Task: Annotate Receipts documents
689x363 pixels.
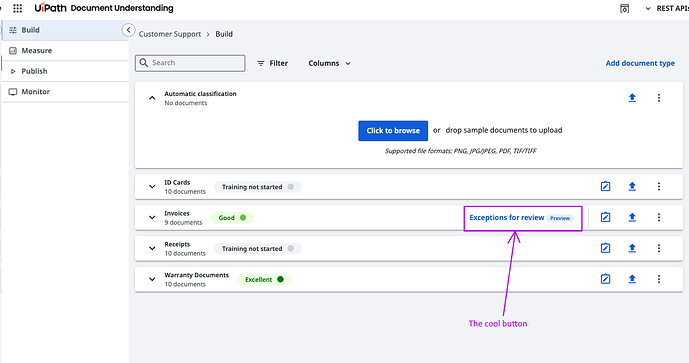Action: 606,248
